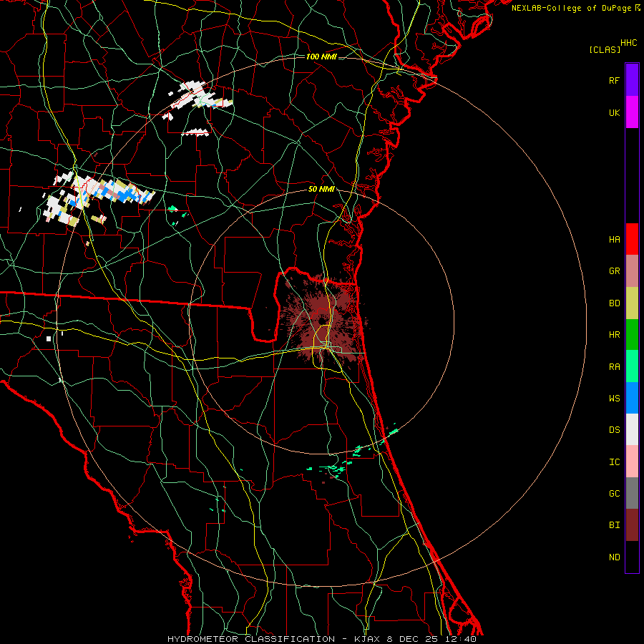Click the BD legend label
The image size is (644, 644).
pos(614,303)
